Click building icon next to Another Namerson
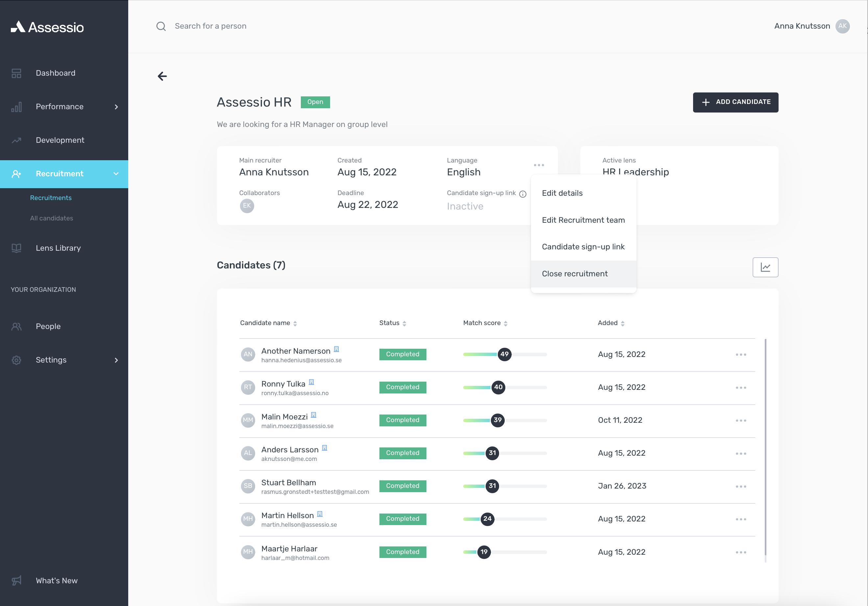868x606 pixels. [x=336, y=349]
